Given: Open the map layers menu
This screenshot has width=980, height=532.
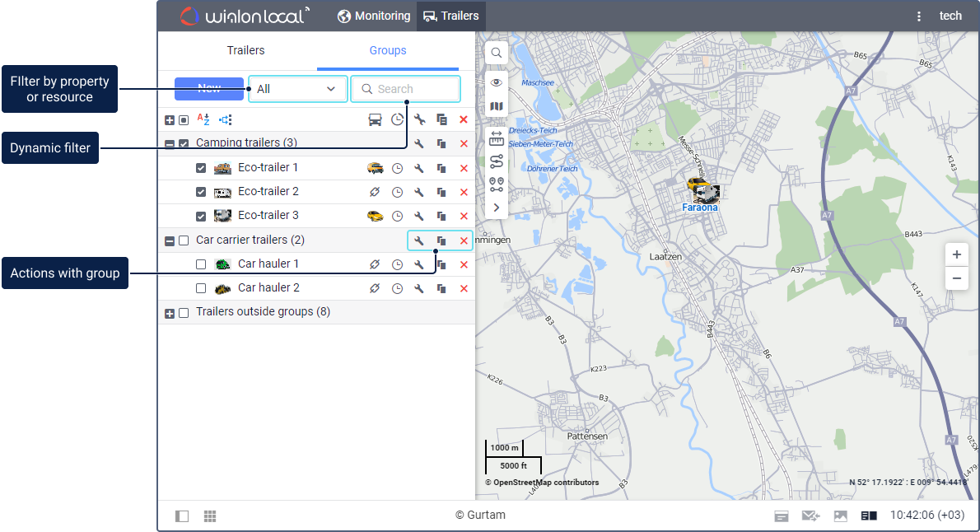Looking at the screenshot, I should coord(497,106).
